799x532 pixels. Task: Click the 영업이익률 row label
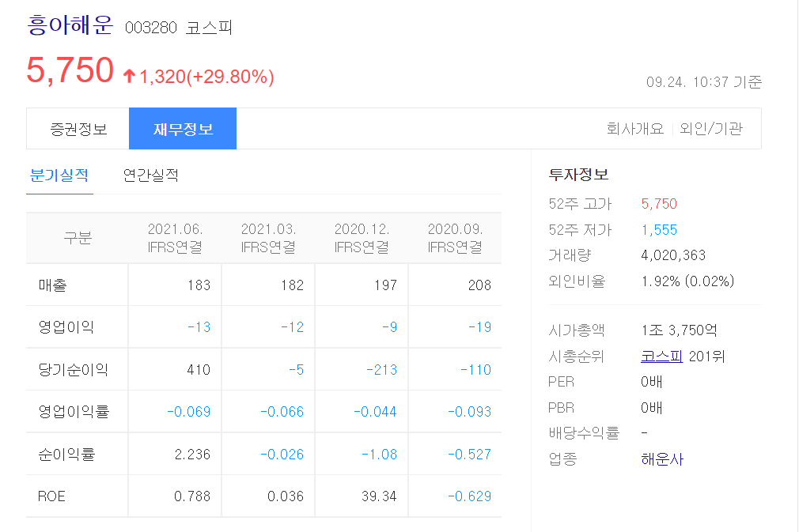pos(74,411)
